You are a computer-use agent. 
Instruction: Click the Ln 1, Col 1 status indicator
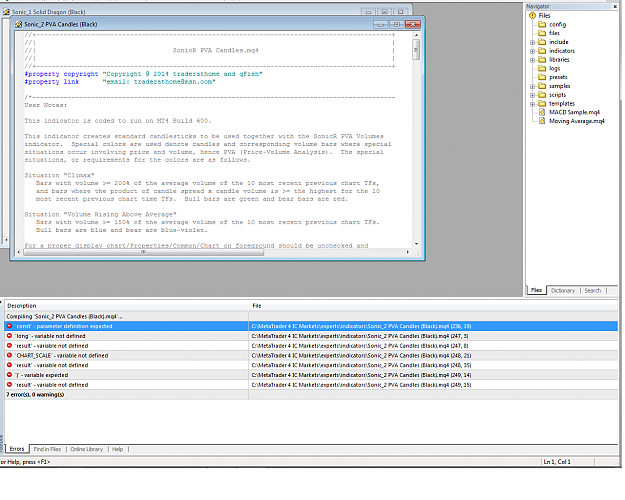point(557,462)
